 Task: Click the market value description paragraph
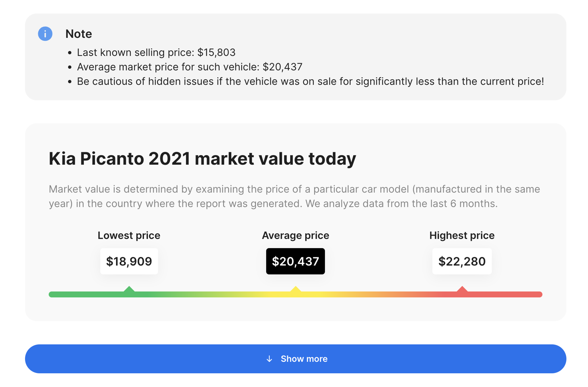pyautogui.click(x=294, y=196)
